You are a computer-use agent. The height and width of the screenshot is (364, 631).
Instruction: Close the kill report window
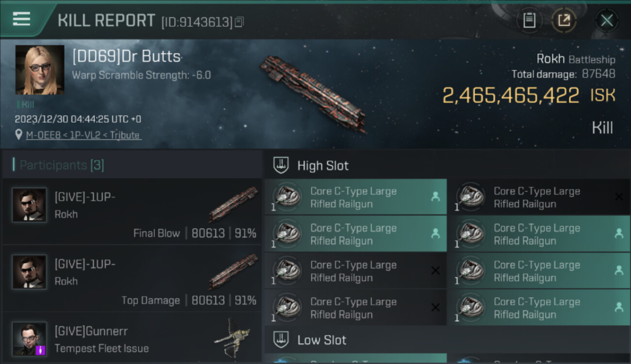pyautogui.click(x=607, y=20)
